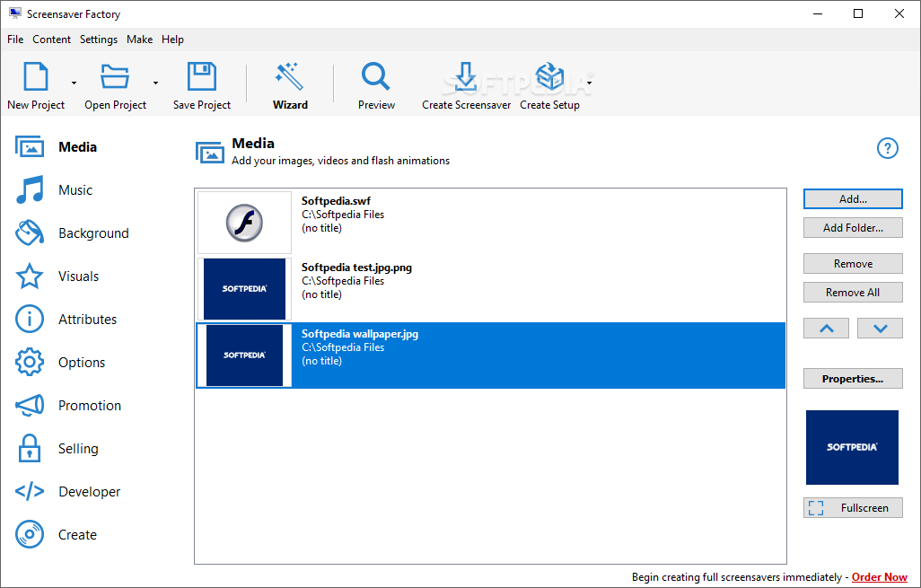The width and height of the screenshot is (921, 588).
Task: Open the File menu
Action: 15,39
